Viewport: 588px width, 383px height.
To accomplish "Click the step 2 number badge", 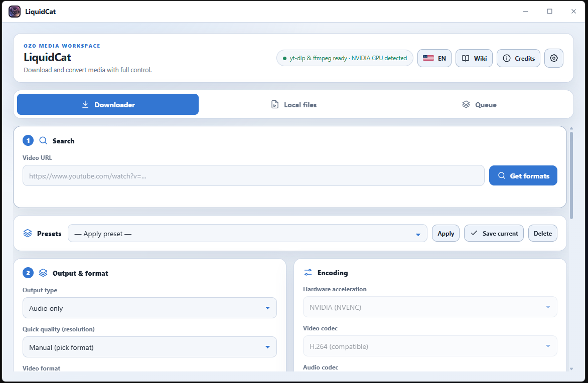I will [x=28, y=273].
